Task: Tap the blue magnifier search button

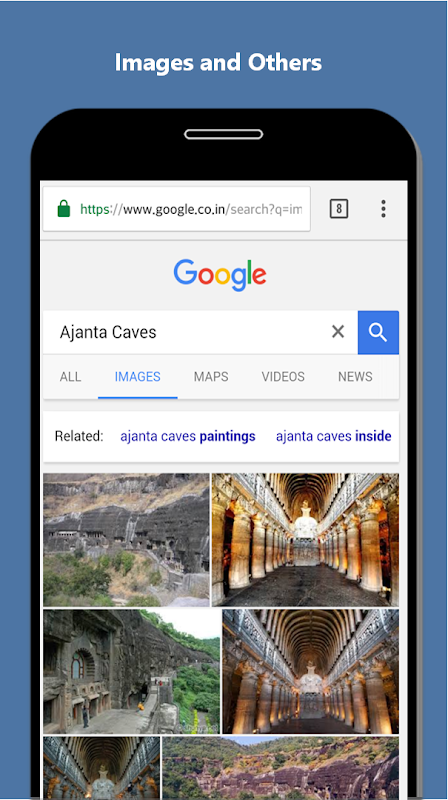Action: point(378,332)
